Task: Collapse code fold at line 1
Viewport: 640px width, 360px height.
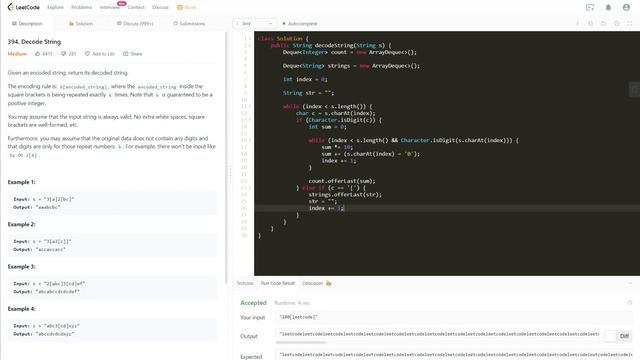Action: 250,38
